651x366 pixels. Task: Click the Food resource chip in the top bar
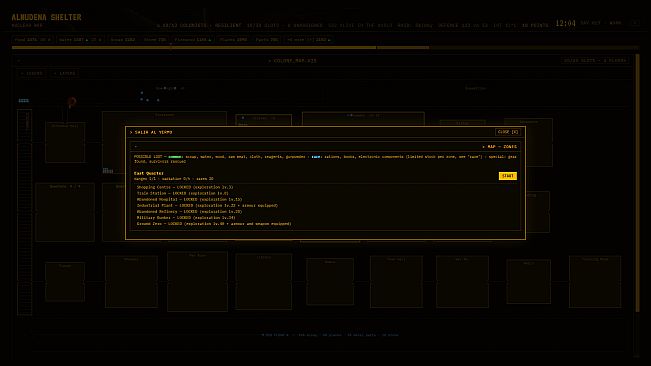click(32, 40)
